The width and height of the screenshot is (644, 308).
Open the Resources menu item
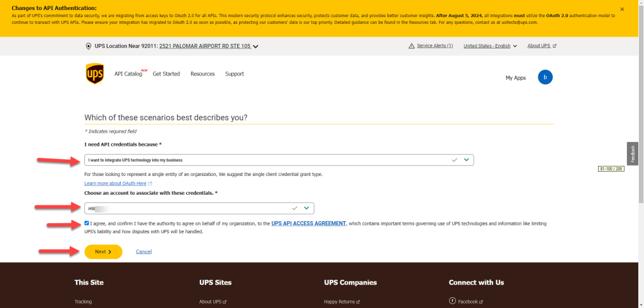pyautogui.click(x=203, y=74)
